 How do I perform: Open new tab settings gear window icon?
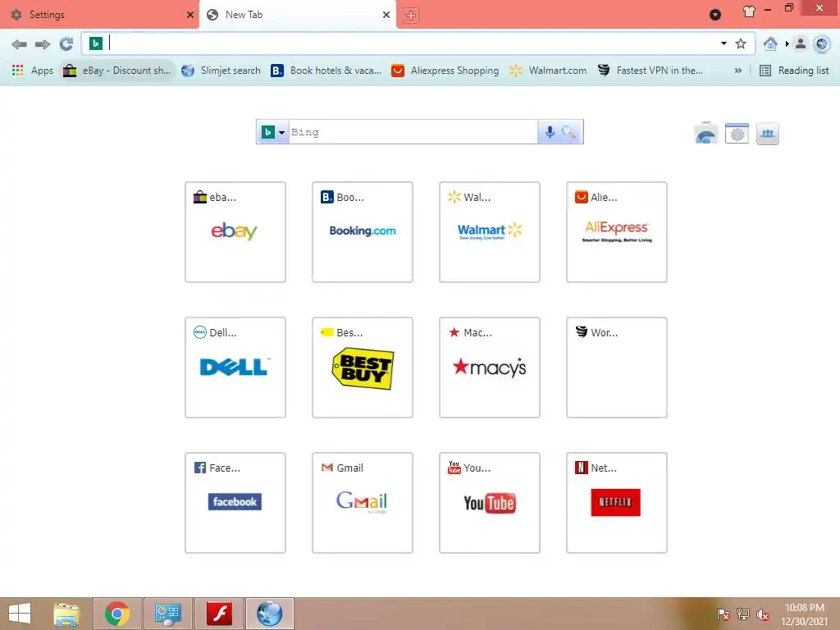click(x=737, y=134)
